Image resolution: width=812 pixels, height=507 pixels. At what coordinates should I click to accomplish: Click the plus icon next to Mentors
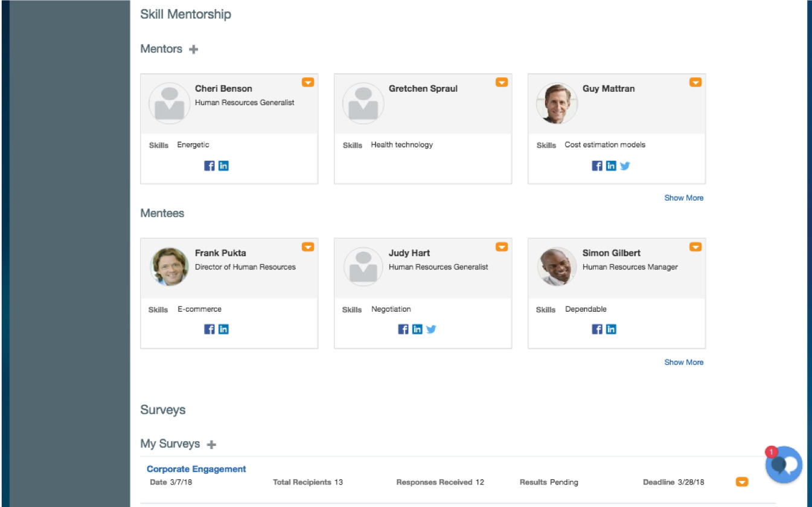tap(193, 50)
